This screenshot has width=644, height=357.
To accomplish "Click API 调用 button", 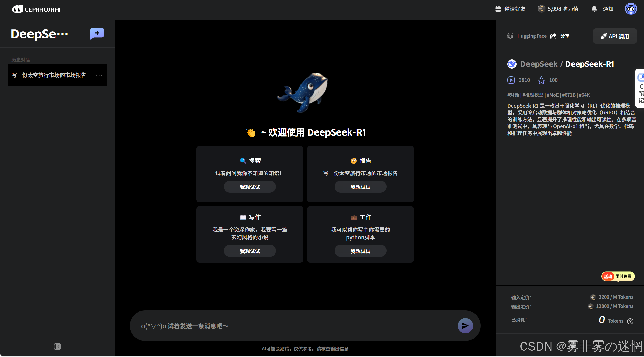I will [614, 36].
